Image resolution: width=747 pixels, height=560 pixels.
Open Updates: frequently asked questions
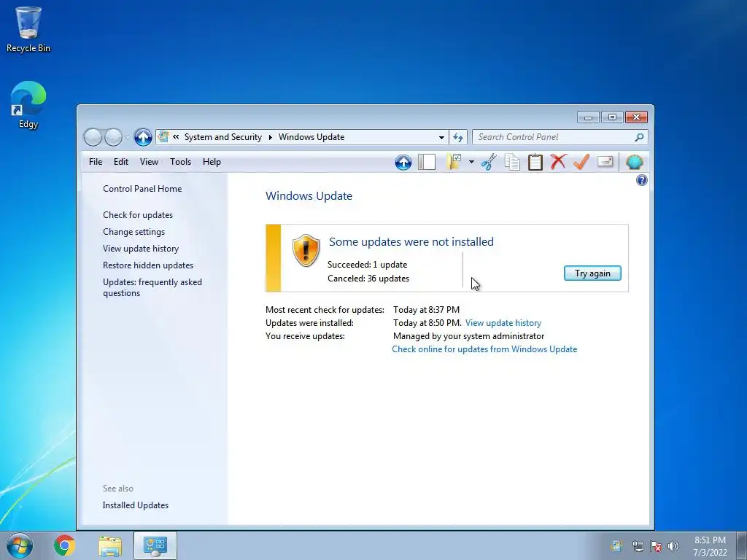click(x=152, y=287)
